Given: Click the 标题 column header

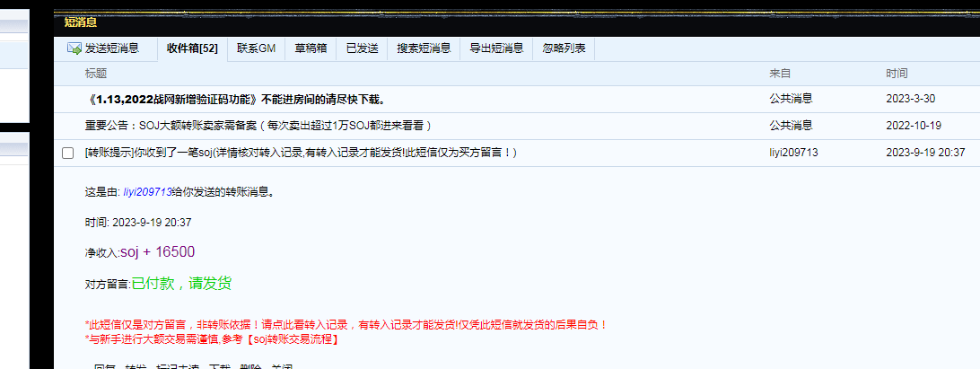Looking at the screenshot, I should (95, 73).
